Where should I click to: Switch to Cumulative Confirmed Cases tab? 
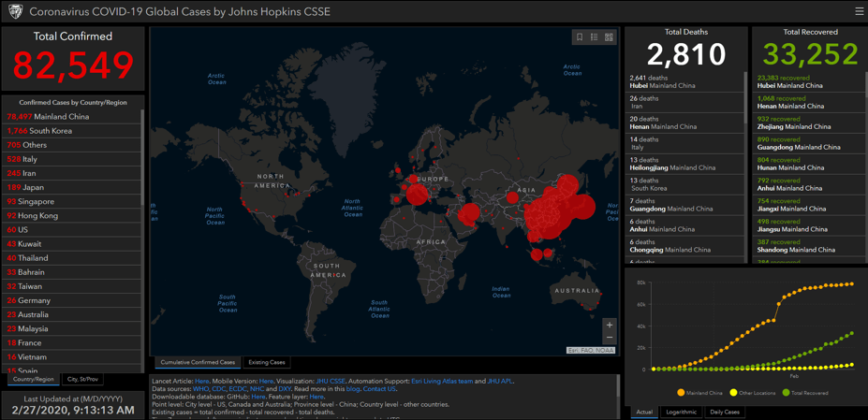tap(199, 362)
